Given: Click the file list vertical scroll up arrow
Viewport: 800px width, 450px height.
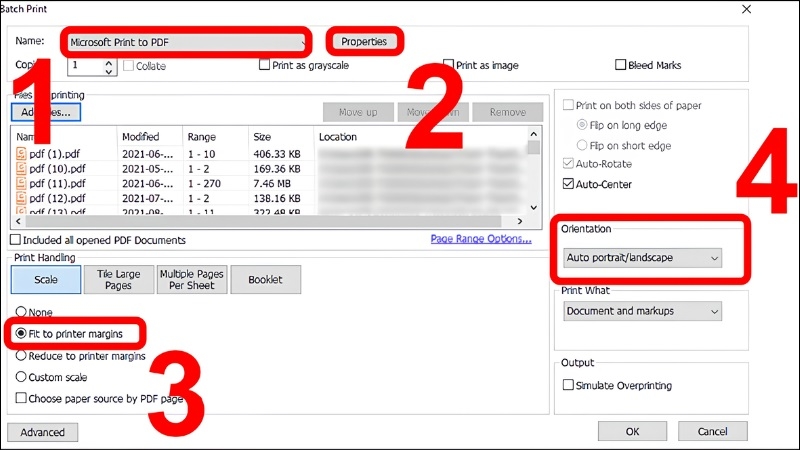Looking at the screenshot, I should click(x=534, y=134).
